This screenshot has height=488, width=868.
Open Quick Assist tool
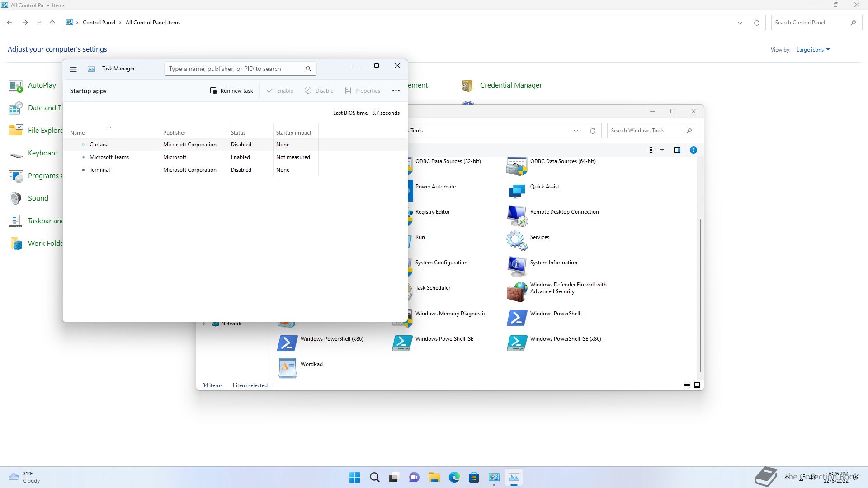tap(533, 191)
